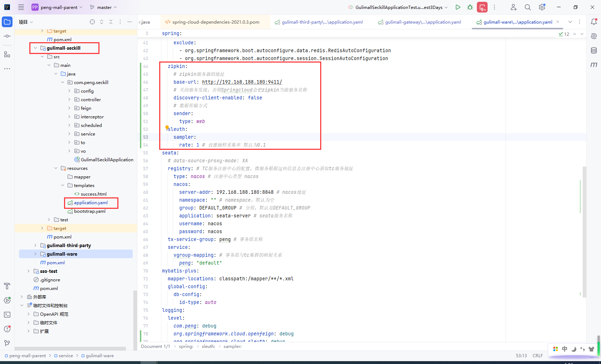Image resolution: width=601 pixels, height=364 pixels.
Task: Run GulimallSeckillApplicationTest configuration
Action: (458, 7)
